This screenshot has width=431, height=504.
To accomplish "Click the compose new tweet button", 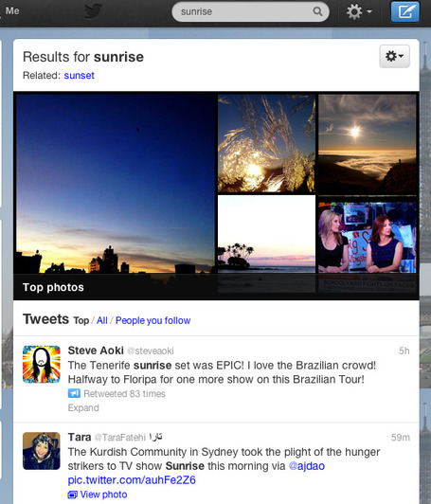I will tap(405, 11).
